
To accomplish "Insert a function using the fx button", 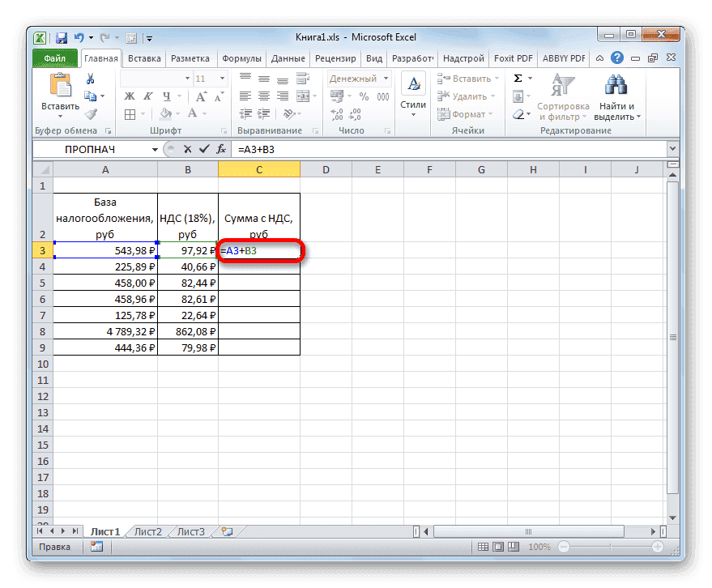I will pyautogui.click(x=220, y=149).
